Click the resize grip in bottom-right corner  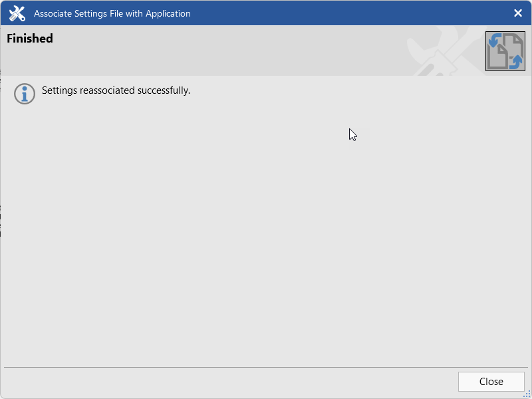[527, 394]
